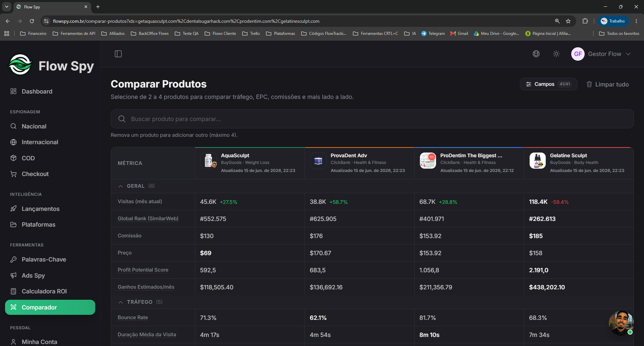This screenshot has width=644, height=346.
Task: Open the support chat avatar
Action: tap(621, 323)
